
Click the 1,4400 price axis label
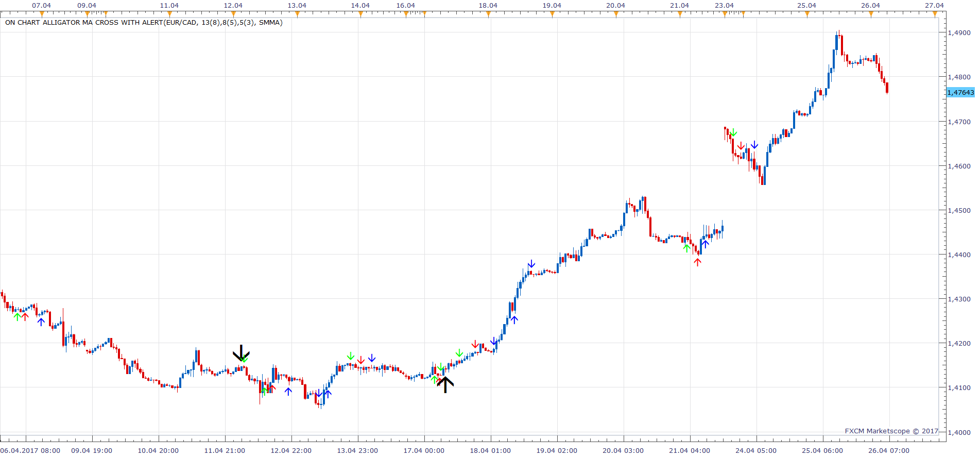pyautogui.click(x=959, y=255)
